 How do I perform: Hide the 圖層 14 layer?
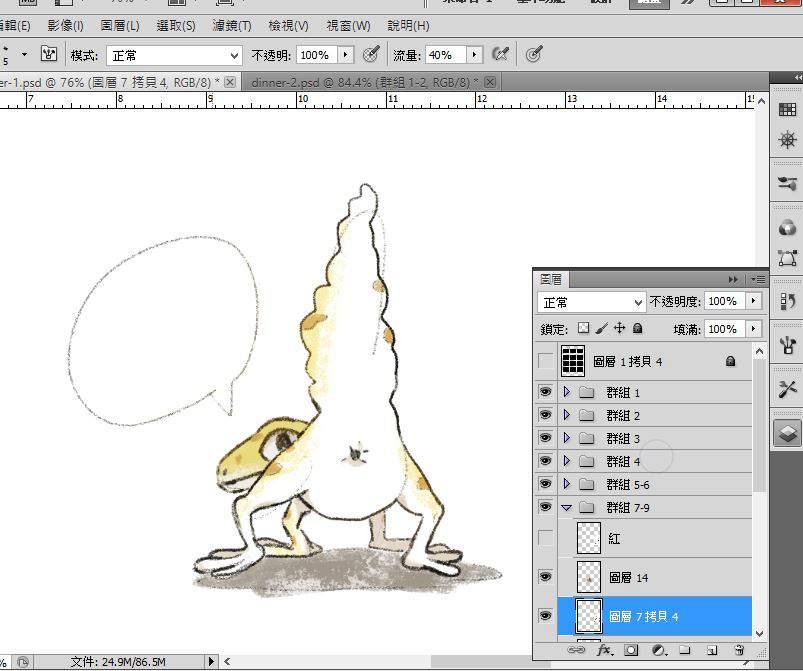(545, 577)
